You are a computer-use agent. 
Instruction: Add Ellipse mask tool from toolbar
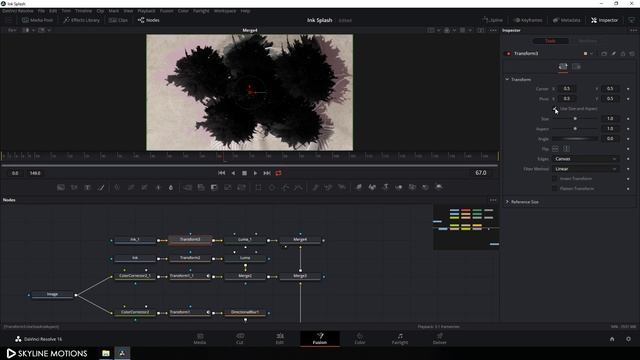pos(272,187)
